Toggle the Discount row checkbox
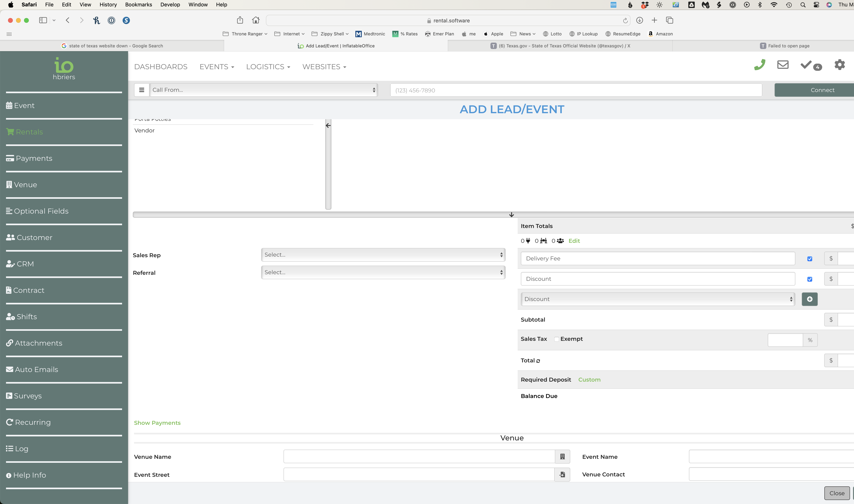The image size is (854, 504). tap(810, 279)
